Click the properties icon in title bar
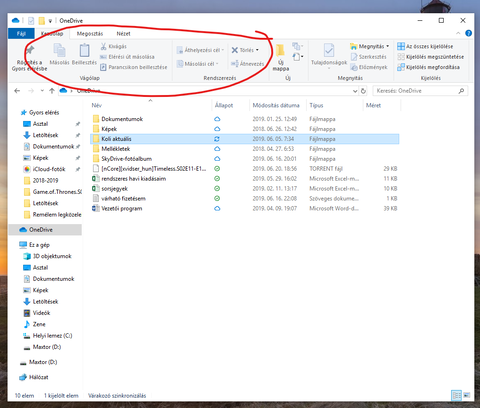Viewport: 480px width, 408px height. [x=31, y=21]
